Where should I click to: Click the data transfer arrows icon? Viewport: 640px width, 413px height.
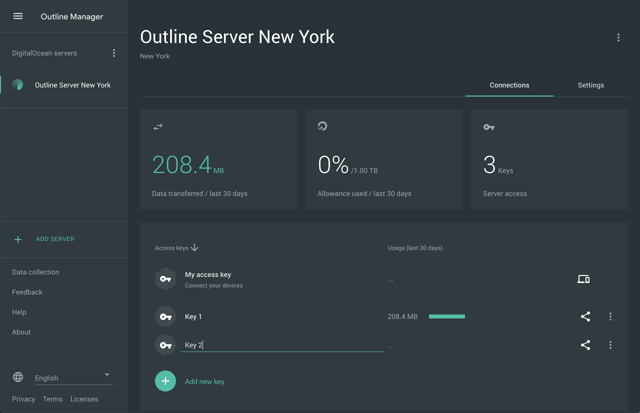[158, 127]
